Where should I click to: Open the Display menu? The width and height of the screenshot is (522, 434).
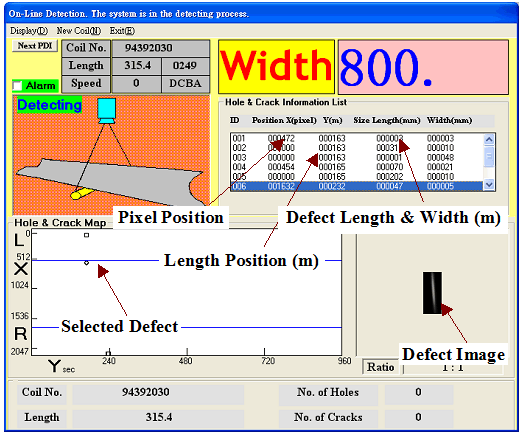click(29, 31)
